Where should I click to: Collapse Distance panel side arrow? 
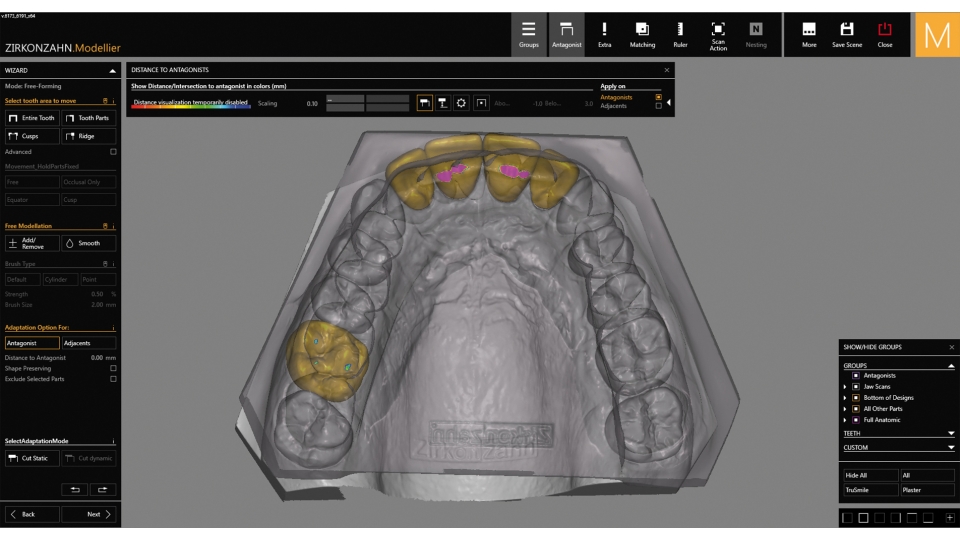pyautogui.click(x=669, y=102)
